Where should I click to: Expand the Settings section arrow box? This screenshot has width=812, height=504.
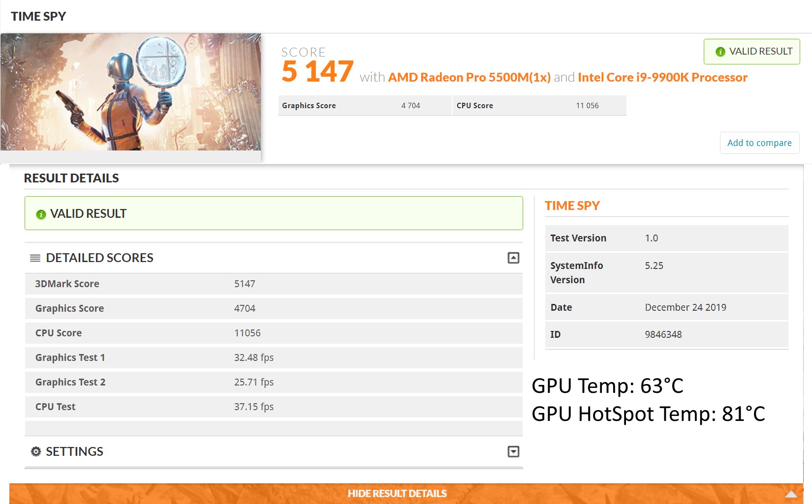pos(513,451)
